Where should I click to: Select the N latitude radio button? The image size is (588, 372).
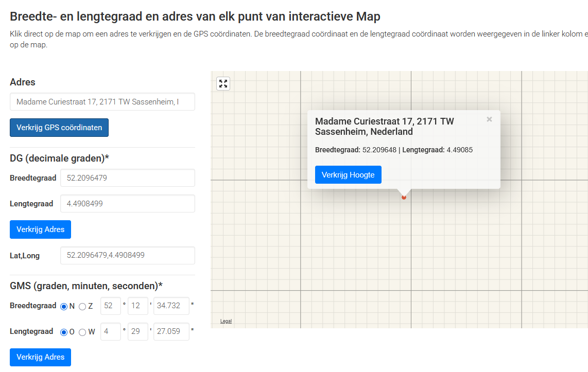[64, 306]
